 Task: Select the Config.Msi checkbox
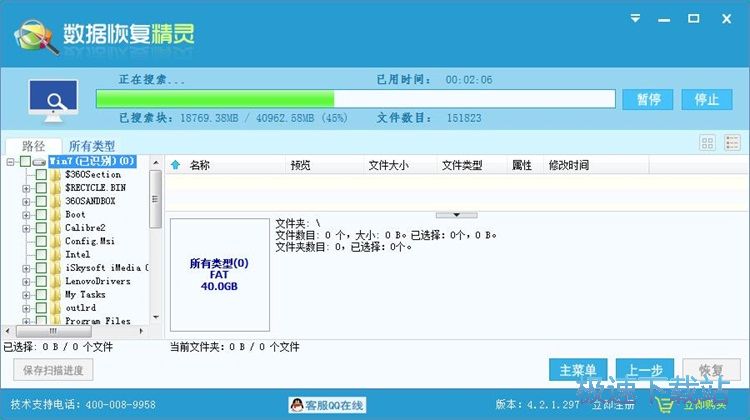(41, 241)
